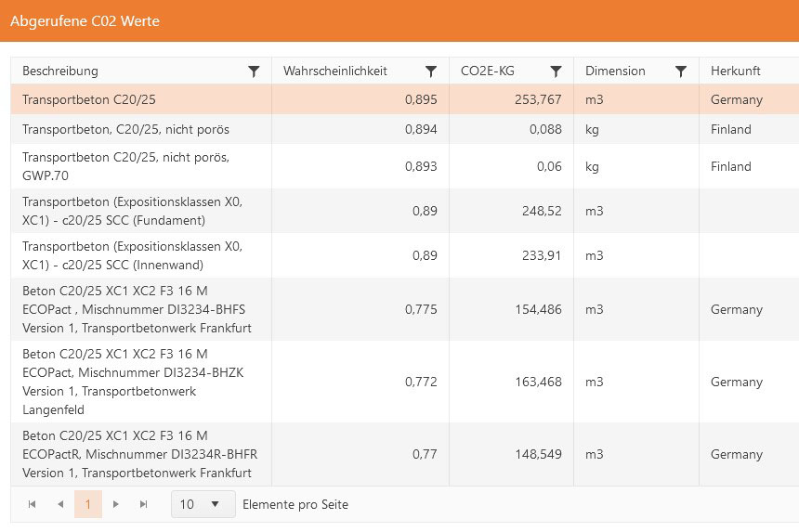Expand the items per page dropdown
This screenshot has width=799, height=532.
click(203, 504)
